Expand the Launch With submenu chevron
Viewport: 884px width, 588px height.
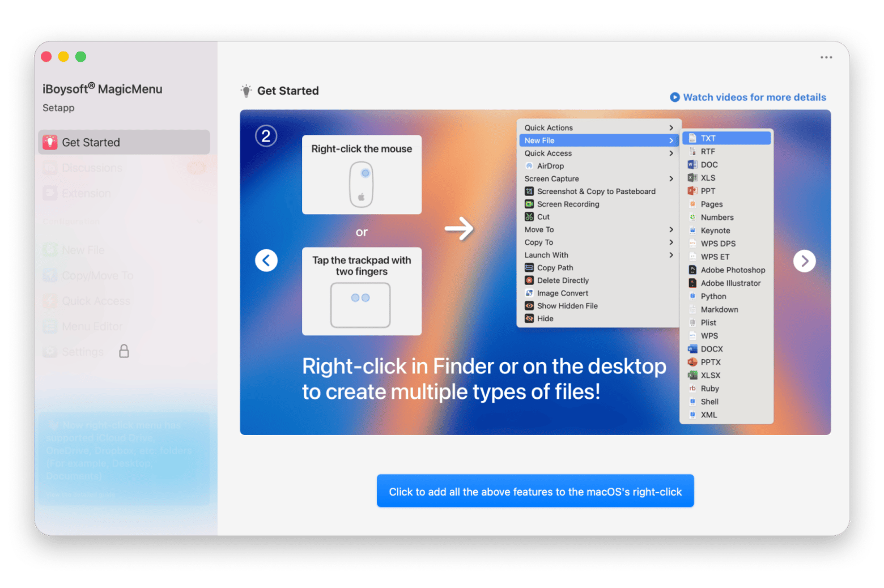coord(671,255)
